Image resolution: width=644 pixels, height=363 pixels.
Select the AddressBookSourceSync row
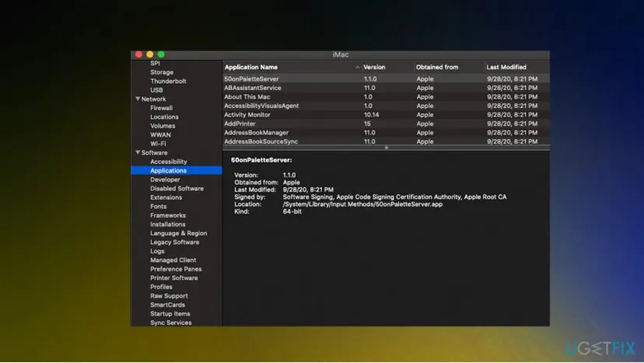pyautogui.click(x=386, y=141)
